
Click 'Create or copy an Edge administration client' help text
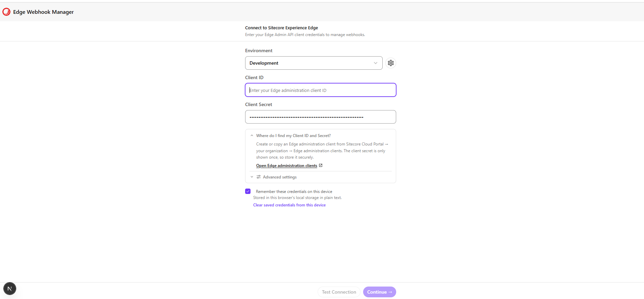(322, 151)
